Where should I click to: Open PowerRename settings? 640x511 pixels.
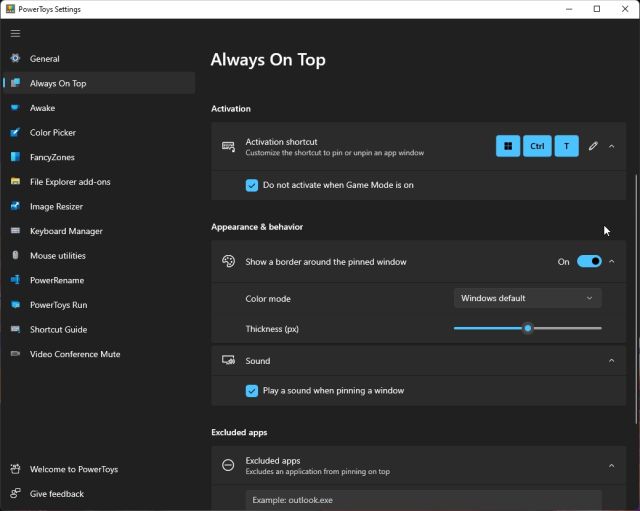(x=99, y=280)
